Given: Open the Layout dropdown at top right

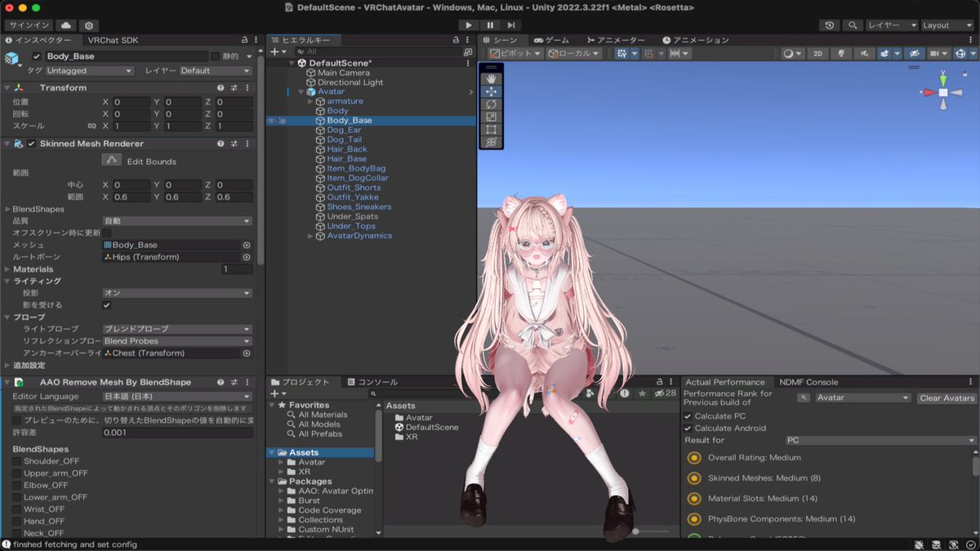Looking at the screenshot, I should pyautogui.click(x=947, y=25).
